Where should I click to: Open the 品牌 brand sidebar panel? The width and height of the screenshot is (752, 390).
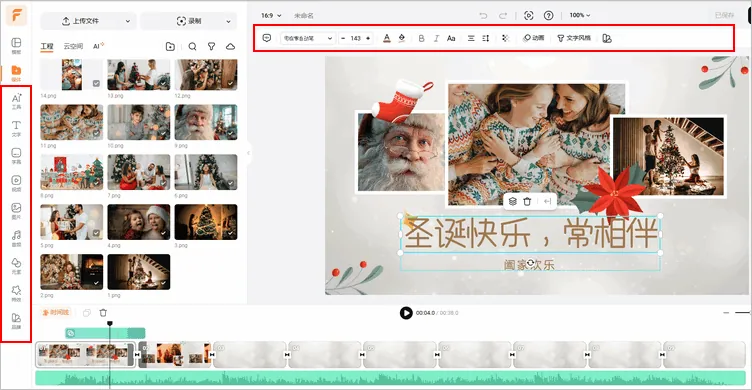click(16, 320)
